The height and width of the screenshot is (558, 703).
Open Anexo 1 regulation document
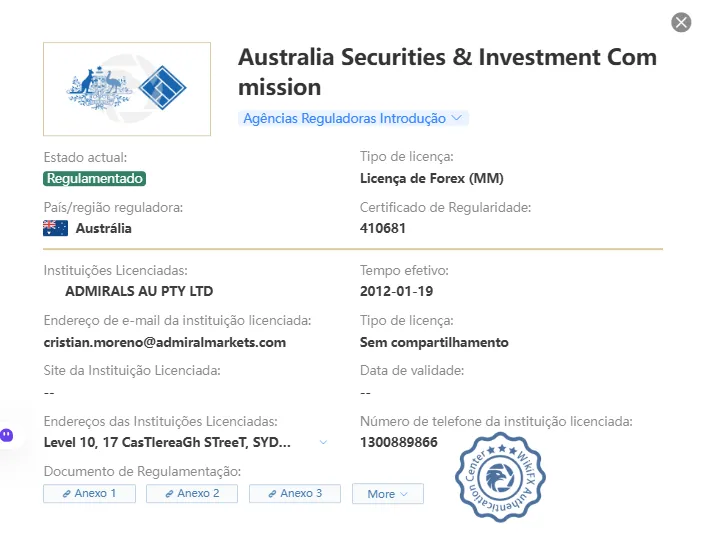[x=90, y=493]
